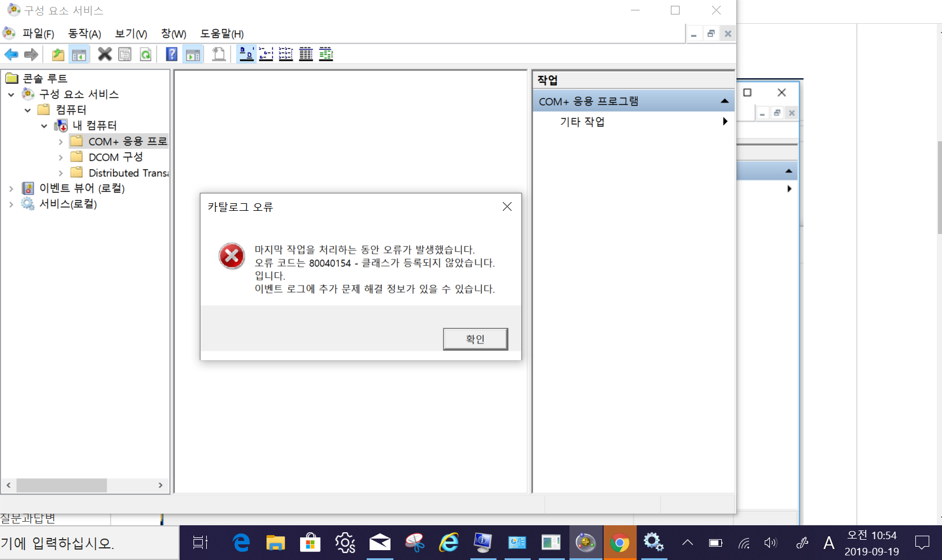Switch to status view icon
Screen dimensions: 942x560
tap(326, 54)
